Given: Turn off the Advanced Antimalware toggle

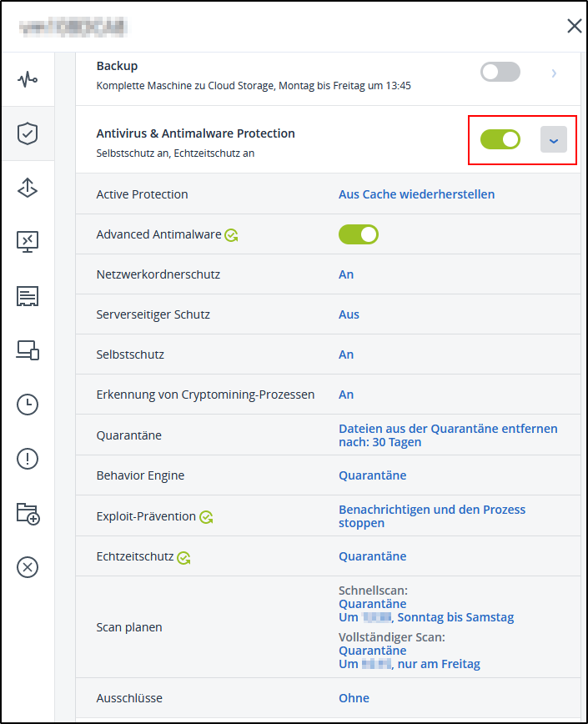Looking at the screenshot, I should [359, 234].
